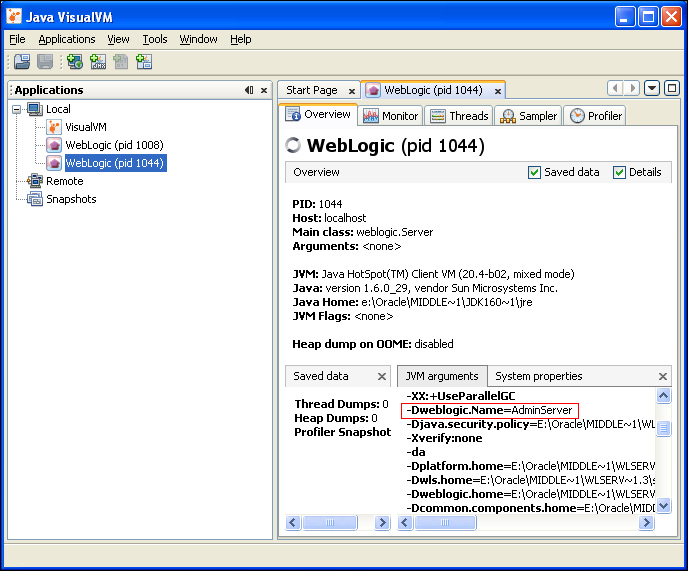The height and width of the screenshot is (571, 688).
Task: Click the Add JMX Connection toolbar icon
Action: click(98, 62)
